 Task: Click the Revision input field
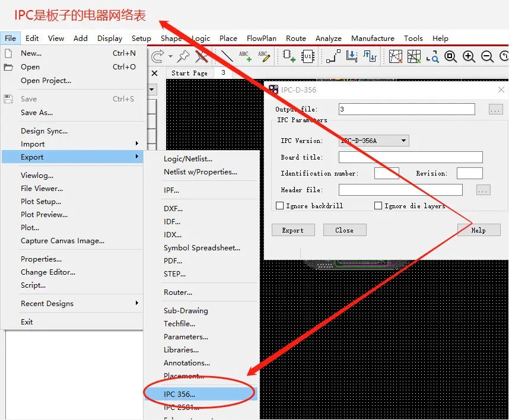(x=470, y=173)
